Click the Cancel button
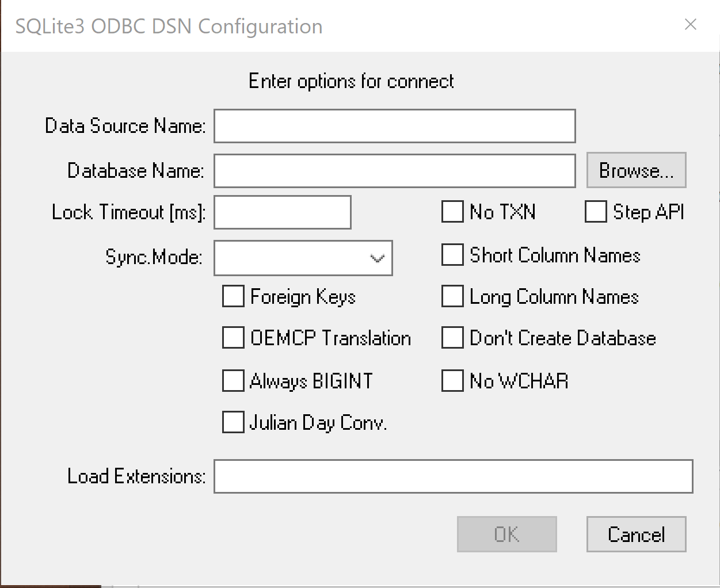 click(636, 534)
